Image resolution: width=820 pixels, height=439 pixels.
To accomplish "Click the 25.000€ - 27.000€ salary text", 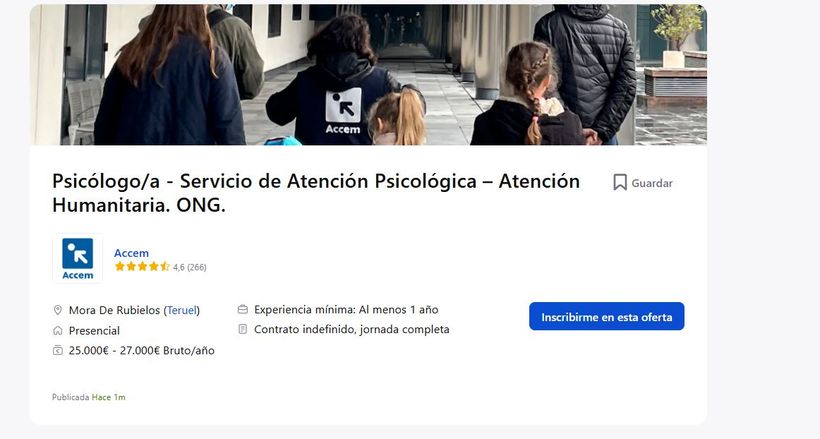I will [142, 351].
